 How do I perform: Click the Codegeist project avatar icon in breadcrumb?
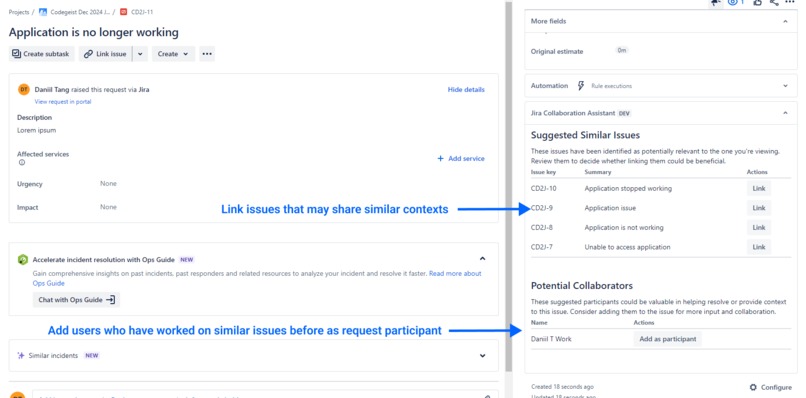pyautogui.click(x=43, y=12)
